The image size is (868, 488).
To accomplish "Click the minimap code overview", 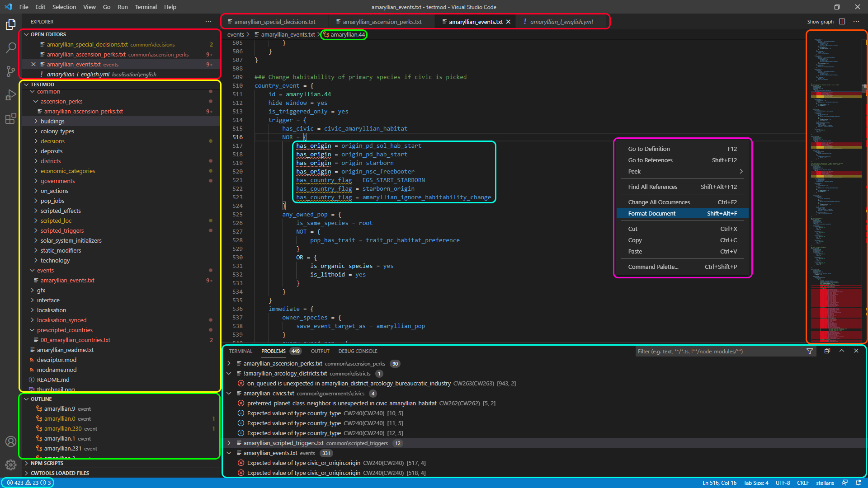I will [836, 181].
